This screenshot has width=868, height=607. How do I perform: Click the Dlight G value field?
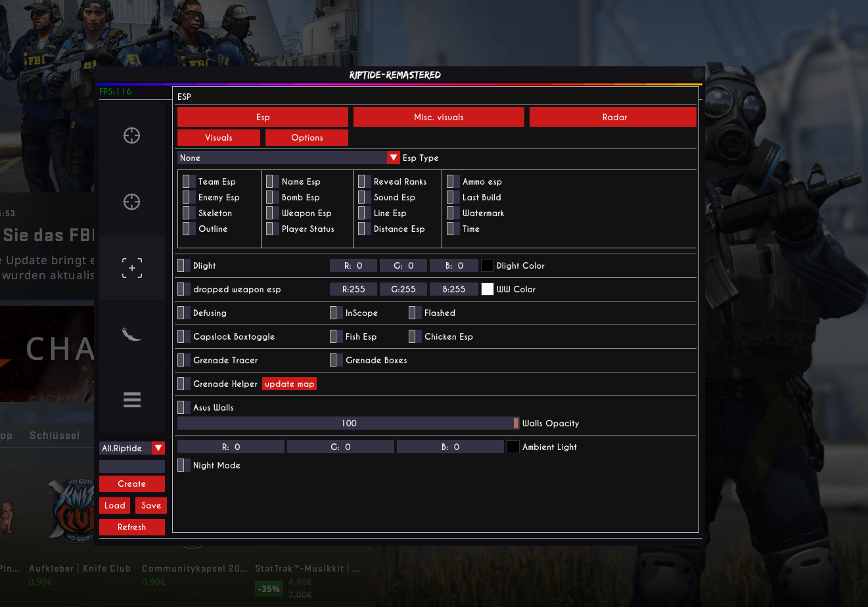pyautogui.click(x=403, y=265)
